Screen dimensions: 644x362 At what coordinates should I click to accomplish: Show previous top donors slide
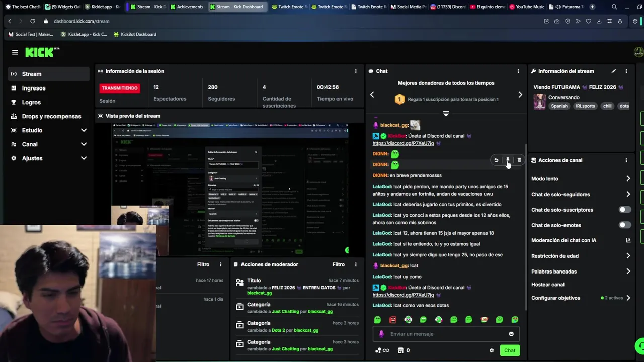372,95
